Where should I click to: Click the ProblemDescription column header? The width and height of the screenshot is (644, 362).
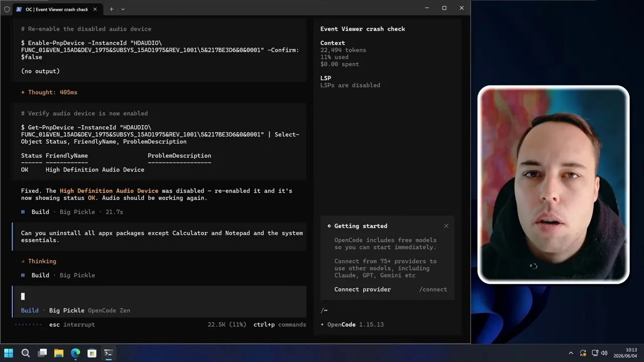coord(179,155)
